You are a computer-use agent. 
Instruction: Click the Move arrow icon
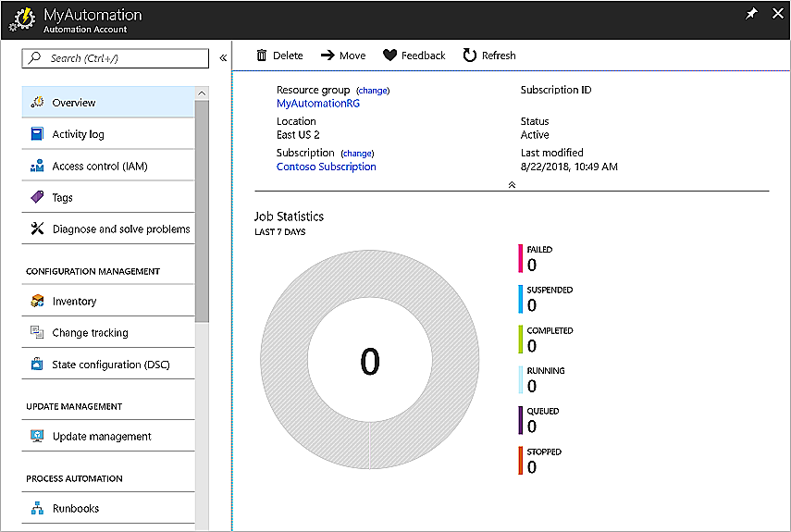[328, 56]
